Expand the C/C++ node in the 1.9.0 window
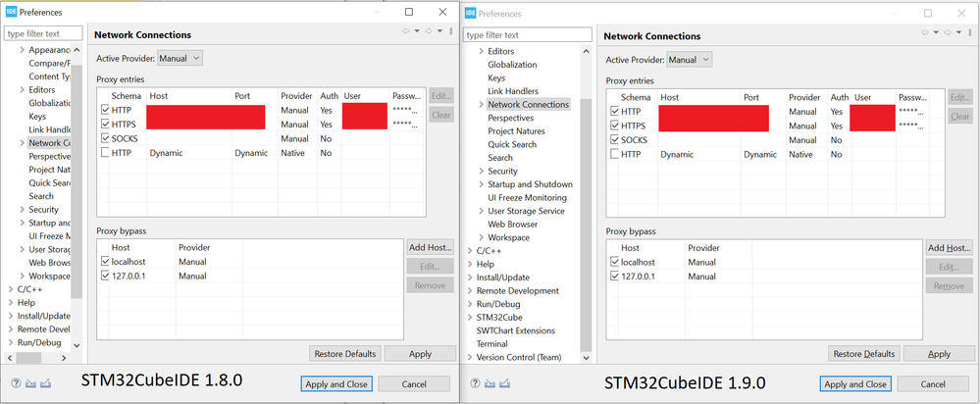This screenshot has height=404, width=980. pyautogui.click(x=470, y=251)
